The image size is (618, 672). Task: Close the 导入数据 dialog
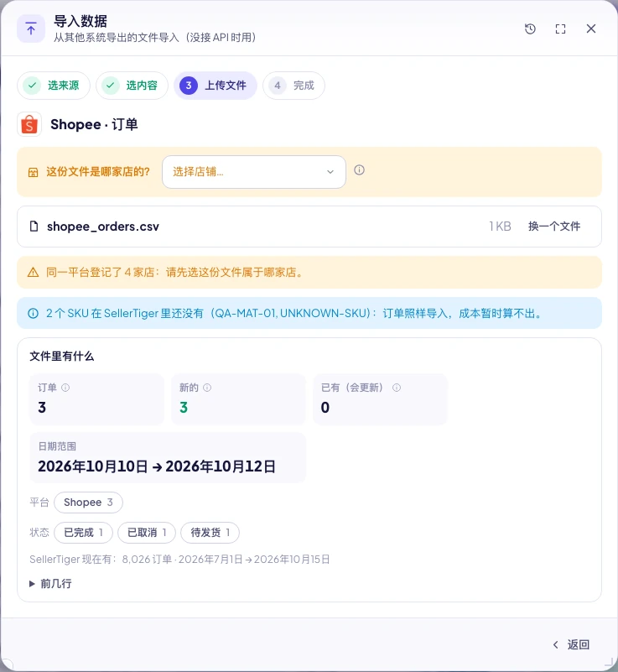click(x=591, y=29)
